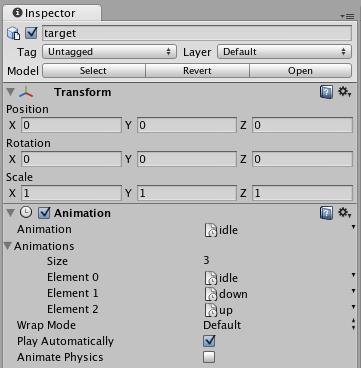The image size is (361, 368).
Task: Click the Animation component help book icon
Action: [x=326, y=213]
